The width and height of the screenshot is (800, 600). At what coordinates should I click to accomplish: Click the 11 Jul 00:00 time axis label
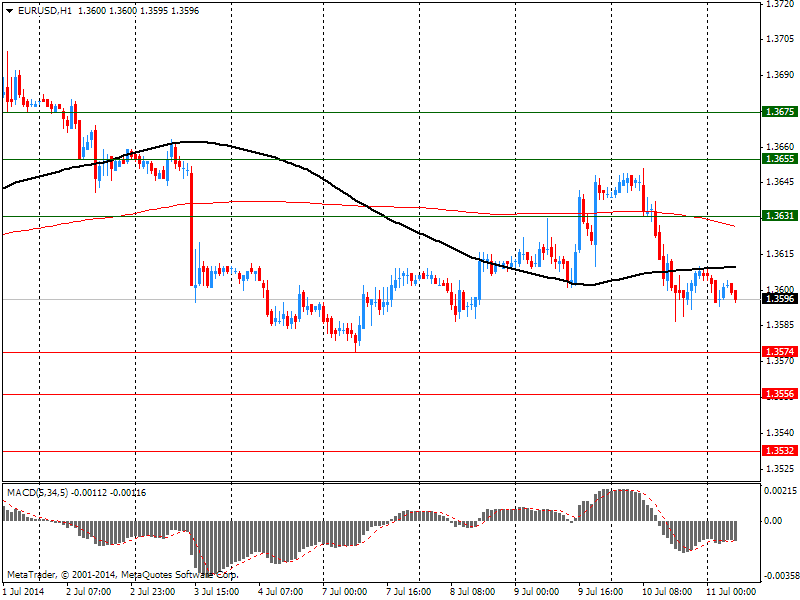pos(731,591)
